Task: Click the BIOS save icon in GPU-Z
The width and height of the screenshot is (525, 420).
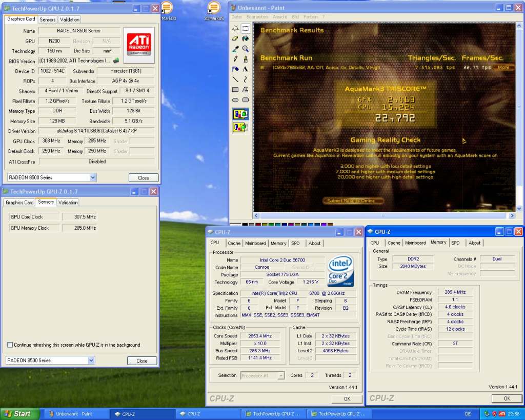Action: [116, 61]
